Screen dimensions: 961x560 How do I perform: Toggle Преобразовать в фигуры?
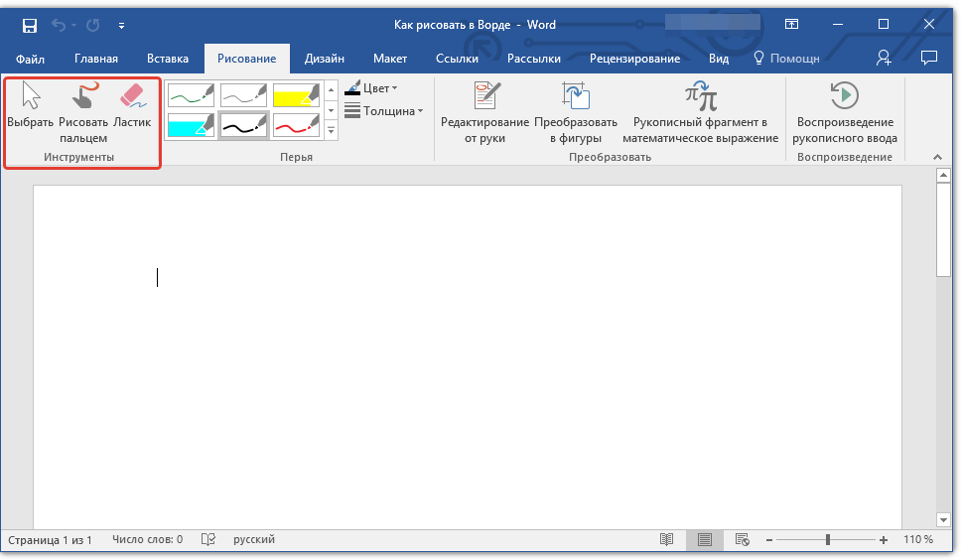576,113
